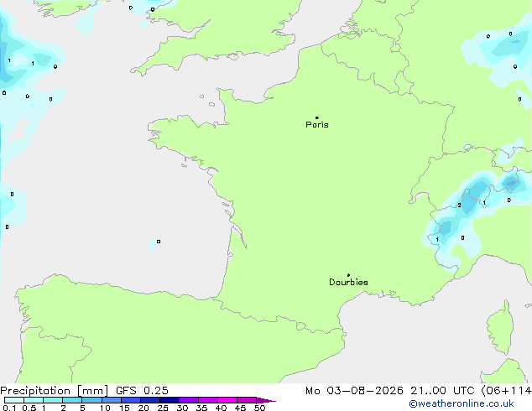Pick legend swatch between 0.5 and 1
The width and height of the screenshot is (532, 411).
click(34, 400)
